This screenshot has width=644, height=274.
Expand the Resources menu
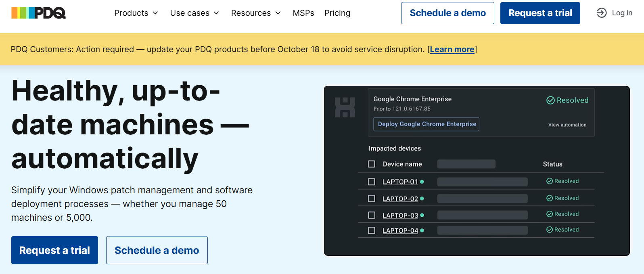coord(256,13)
